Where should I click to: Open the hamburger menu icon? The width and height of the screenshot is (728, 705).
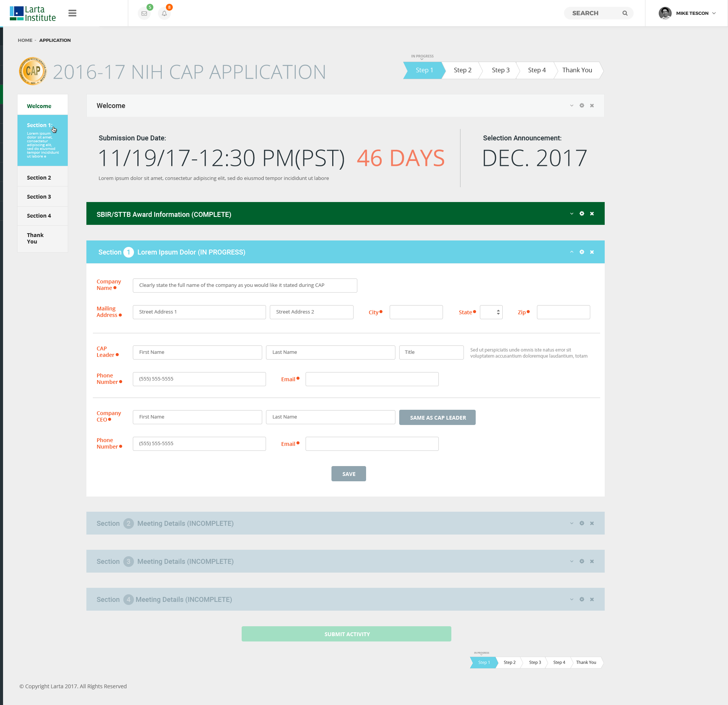72,13
